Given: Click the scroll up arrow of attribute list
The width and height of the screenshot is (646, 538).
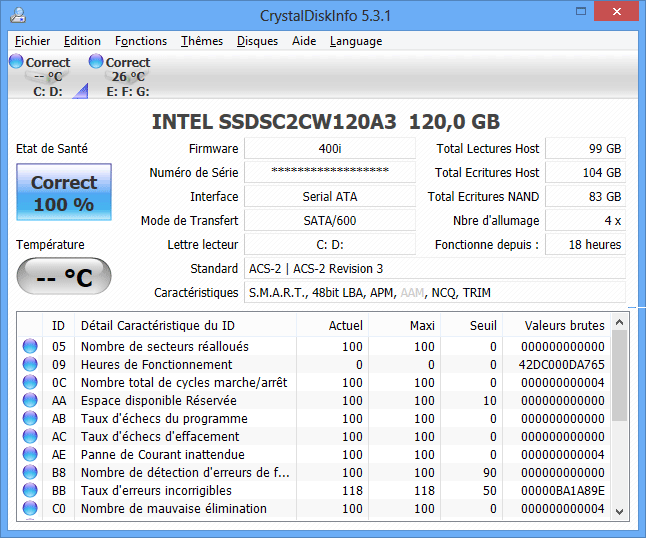Looking at the screenshot, I should click(x=619, y=322).
